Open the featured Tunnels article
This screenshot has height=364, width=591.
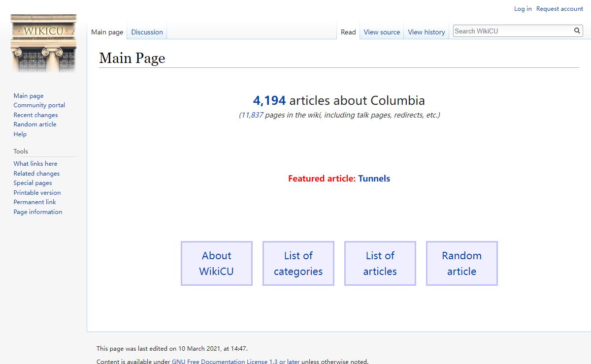click(x=374, y=179)
